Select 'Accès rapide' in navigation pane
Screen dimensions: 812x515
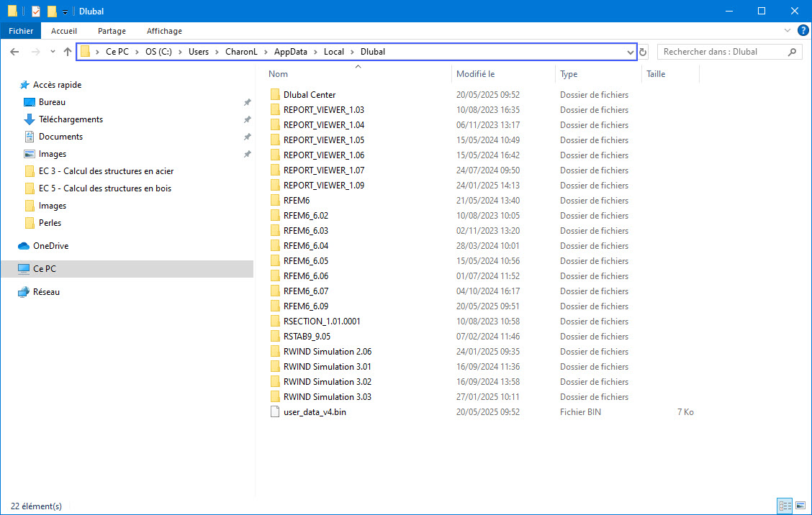(57, 85)
